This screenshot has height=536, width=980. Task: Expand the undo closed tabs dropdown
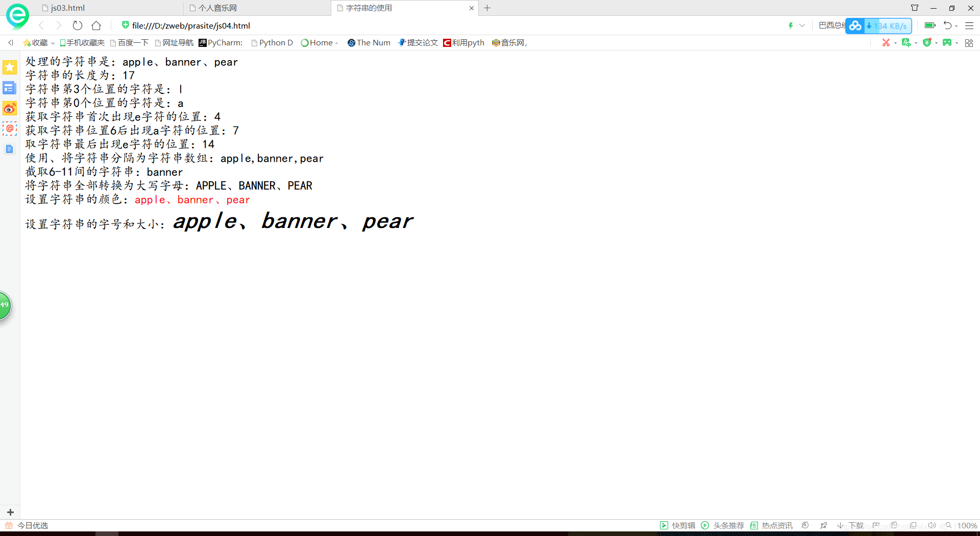click(957, 26)
